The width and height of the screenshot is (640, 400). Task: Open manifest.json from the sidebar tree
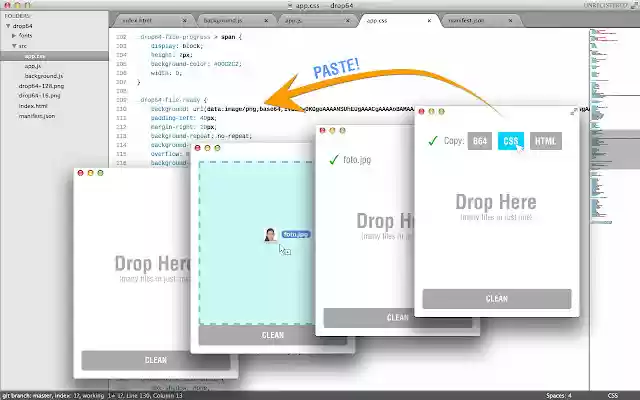(37, 116)
